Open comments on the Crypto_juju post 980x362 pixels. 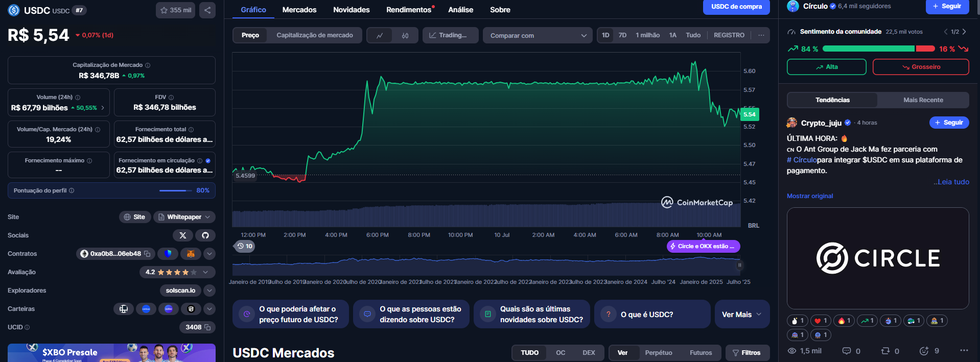tap(851, 351)
